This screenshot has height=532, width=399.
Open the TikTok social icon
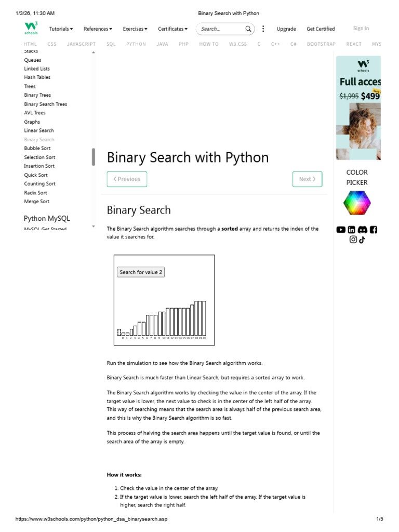(362, 240)
